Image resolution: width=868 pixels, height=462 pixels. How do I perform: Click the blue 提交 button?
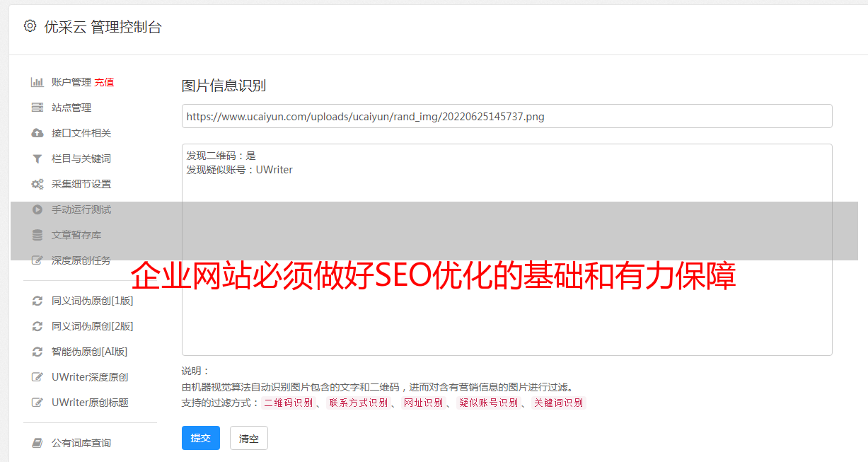click(201, 438)
